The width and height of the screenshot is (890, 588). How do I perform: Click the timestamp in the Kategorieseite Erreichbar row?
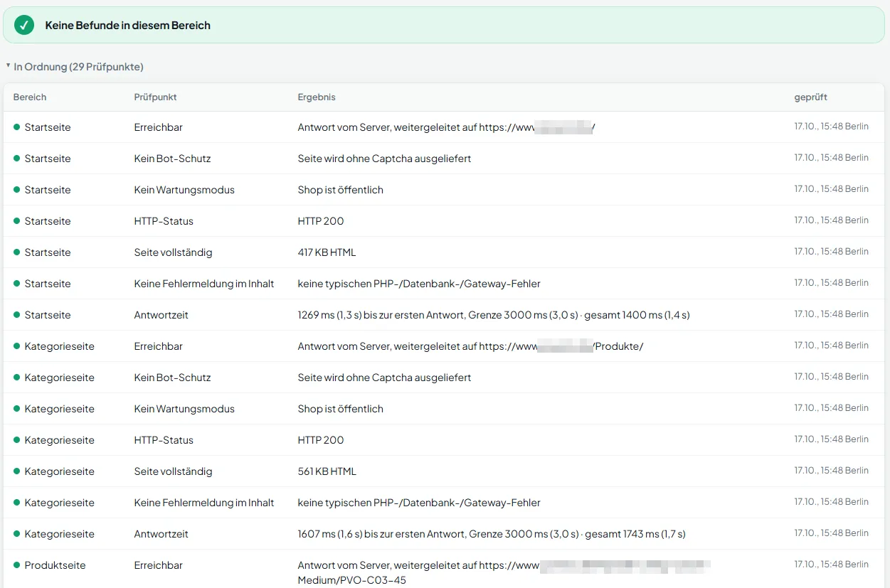tap(832, 346)
